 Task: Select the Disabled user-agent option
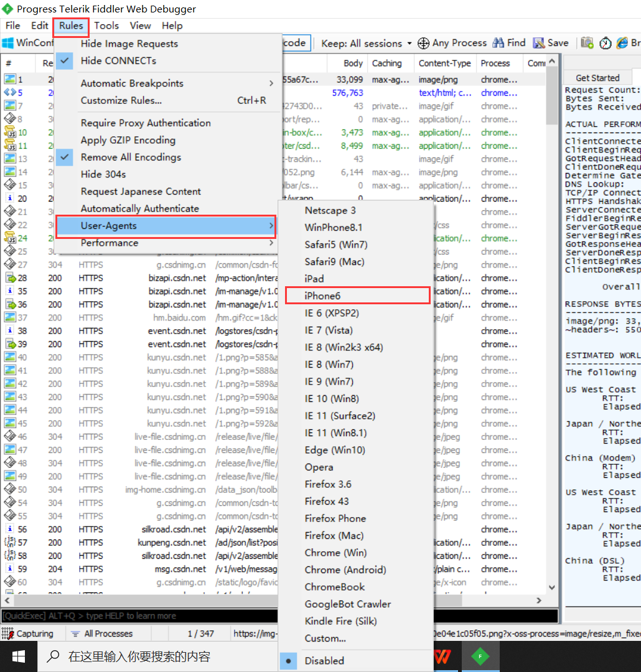click(356, 660)
